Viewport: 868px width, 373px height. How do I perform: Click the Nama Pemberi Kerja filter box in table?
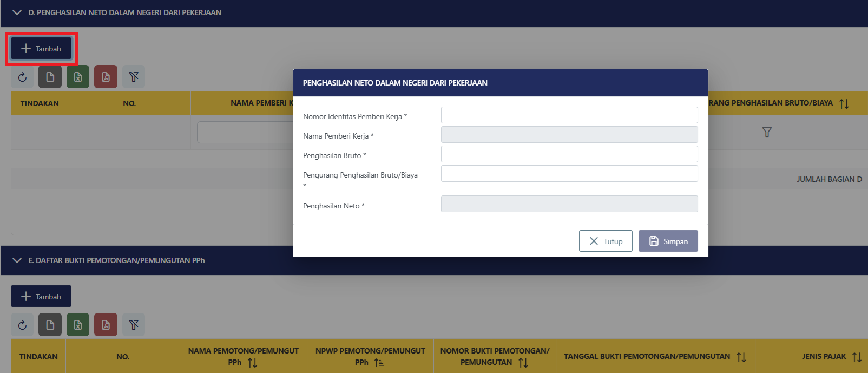[245, 132]
